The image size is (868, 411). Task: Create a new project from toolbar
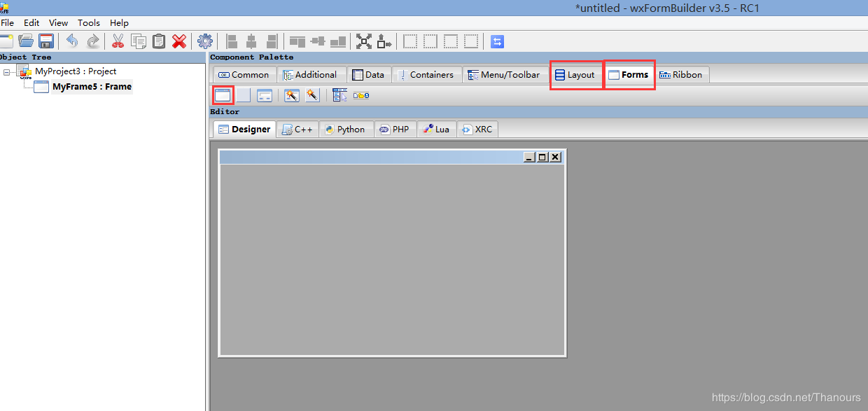[6, 41]
